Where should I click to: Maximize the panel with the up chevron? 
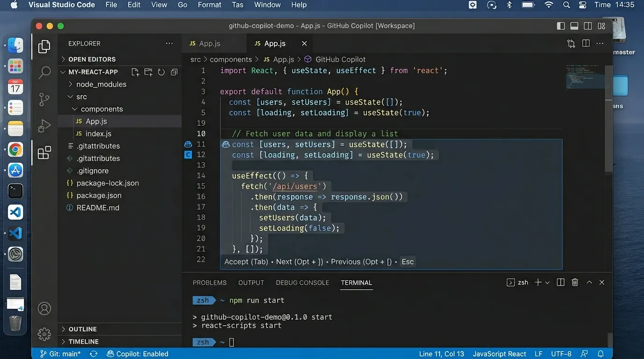(589, 282)
